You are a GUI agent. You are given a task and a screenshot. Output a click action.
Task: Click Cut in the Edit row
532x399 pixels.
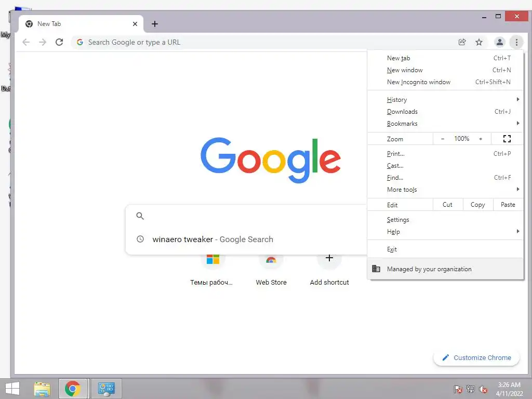447,205
